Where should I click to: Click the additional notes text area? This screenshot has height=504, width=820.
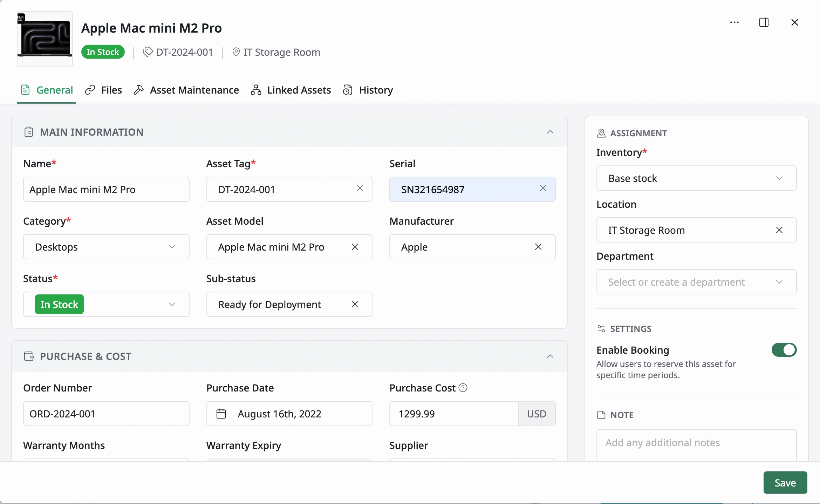[697, 445]
